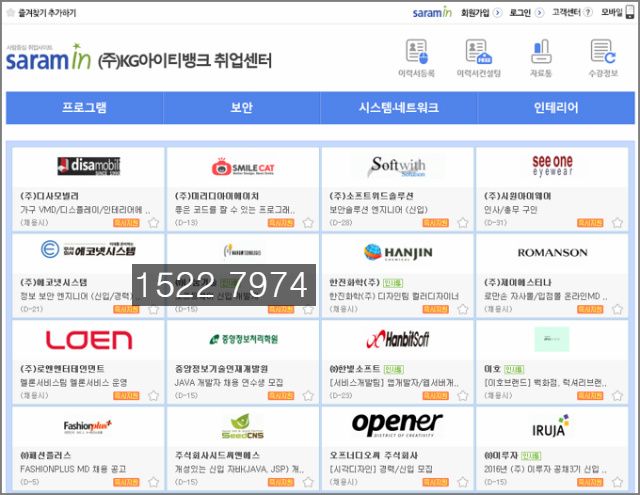Click 즉시지원 button on 디사모빌리 listing
The width and height of the screenshot is (640, 495).
(126, 223)
